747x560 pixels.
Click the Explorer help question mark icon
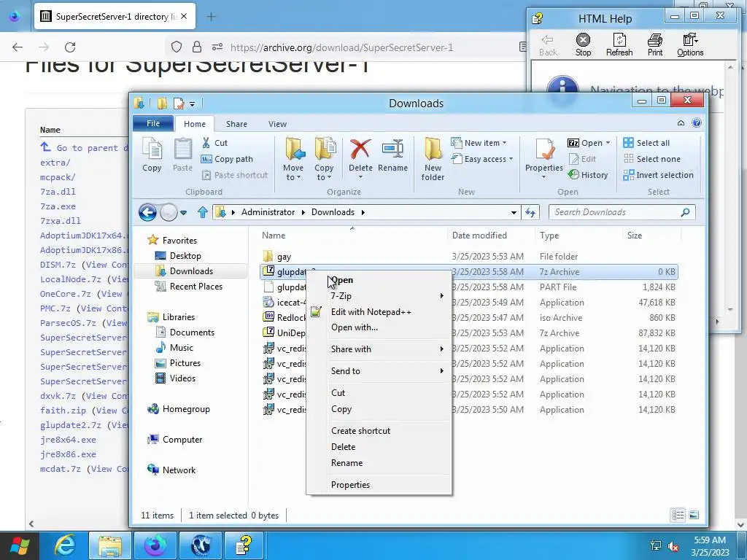[x=697, y=122]
